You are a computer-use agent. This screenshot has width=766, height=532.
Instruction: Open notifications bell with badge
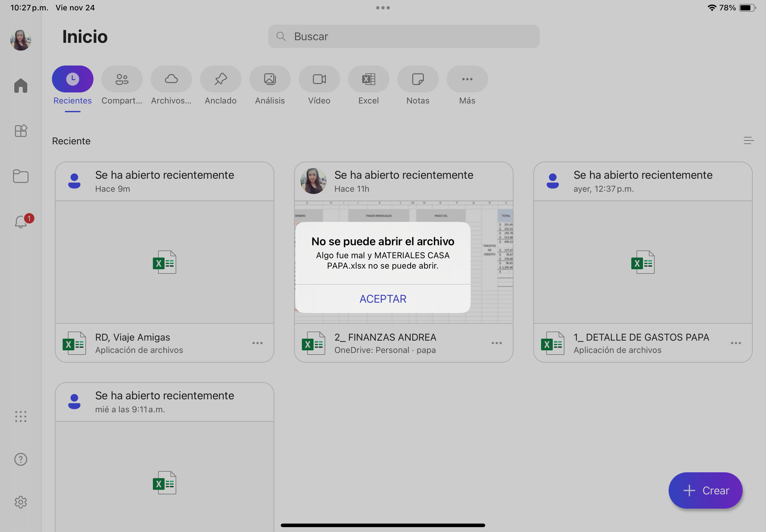click(x=21, y=222)
